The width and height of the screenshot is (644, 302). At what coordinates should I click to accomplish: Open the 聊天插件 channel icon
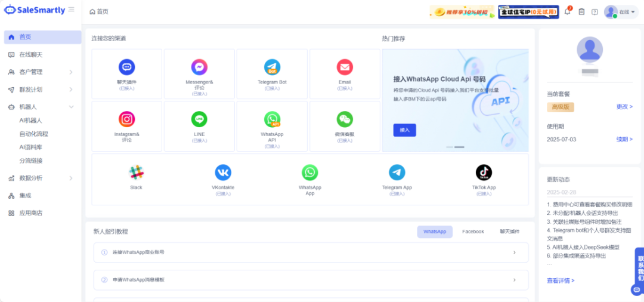coord(127,67)
